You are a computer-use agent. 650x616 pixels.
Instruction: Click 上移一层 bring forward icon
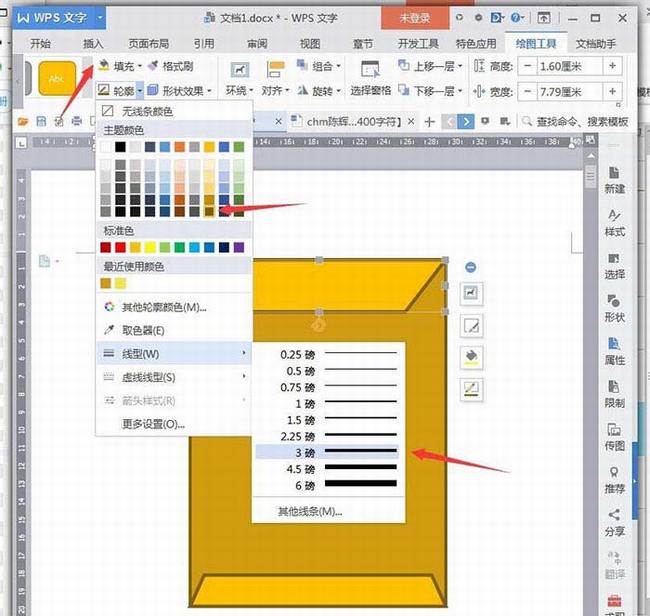[403, 65]
